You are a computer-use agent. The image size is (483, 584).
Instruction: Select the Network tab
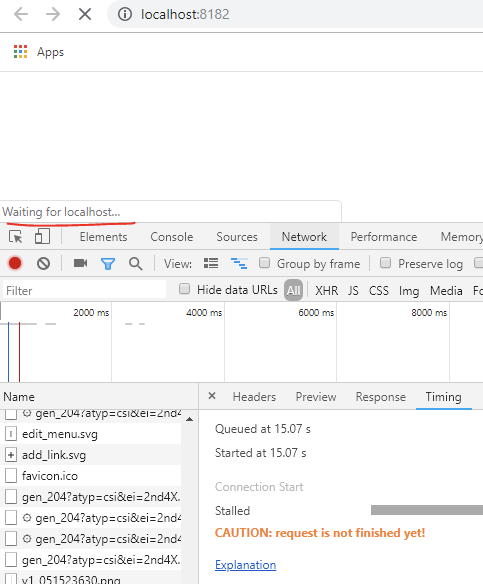click(x=304, y=237)
